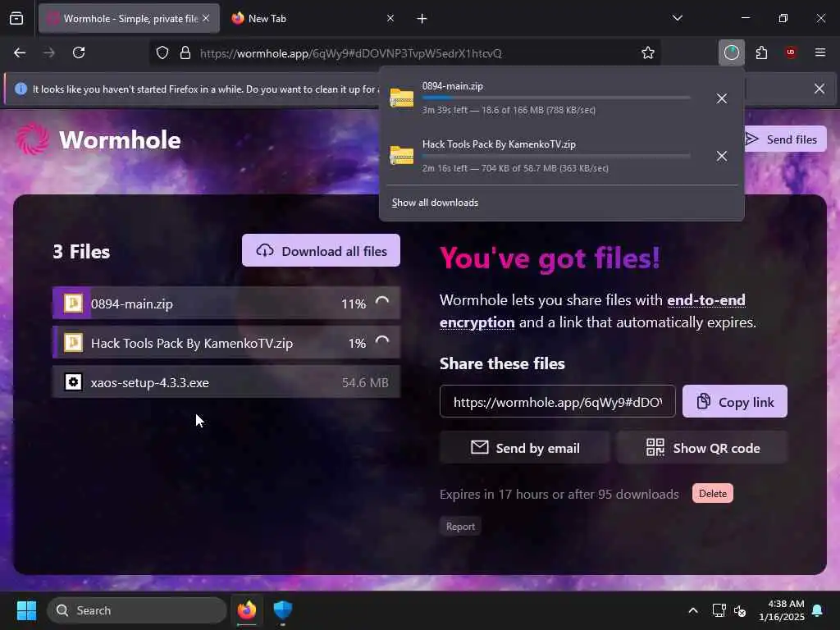Open the notification bell icon
Viewport: 840px width, 630px height.
point(818,610)
